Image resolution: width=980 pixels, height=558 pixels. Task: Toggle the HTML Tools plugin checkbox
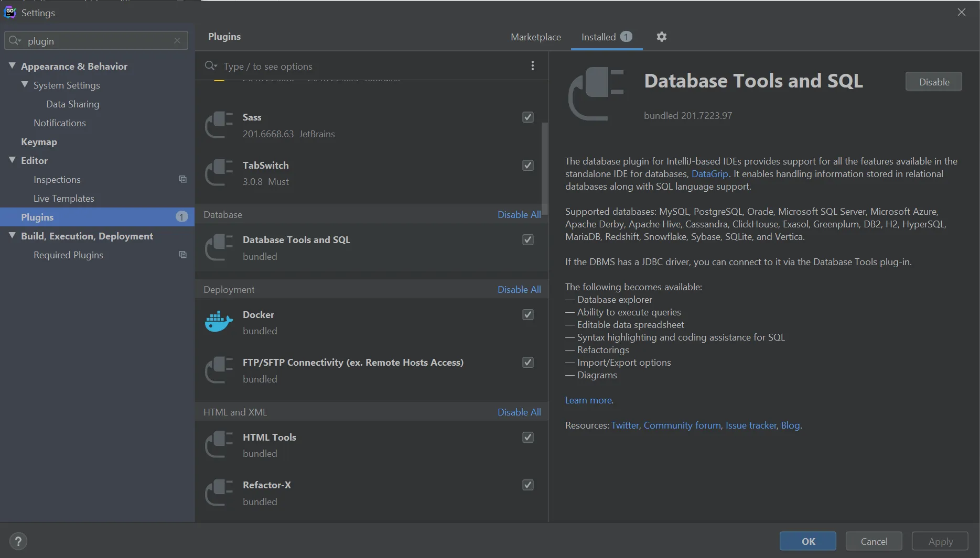527,437
